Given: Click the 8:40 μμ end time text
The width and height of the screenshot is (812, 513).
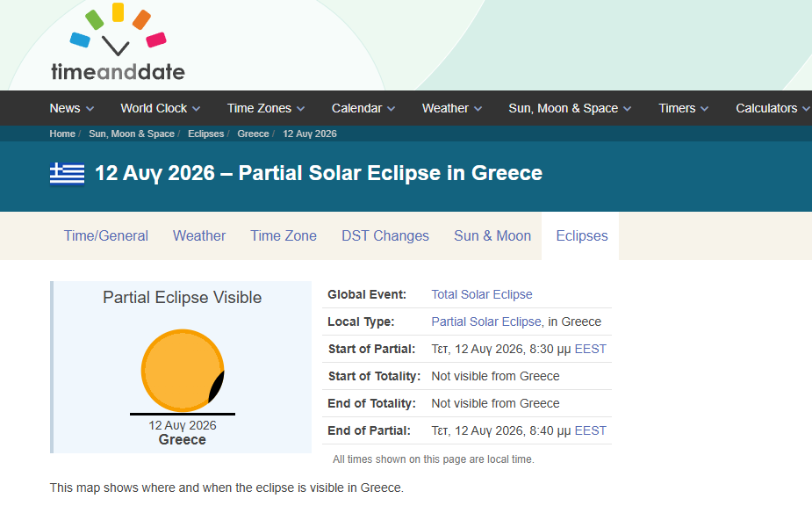Looking at the screenshot, I should click(x=550, y=430).
